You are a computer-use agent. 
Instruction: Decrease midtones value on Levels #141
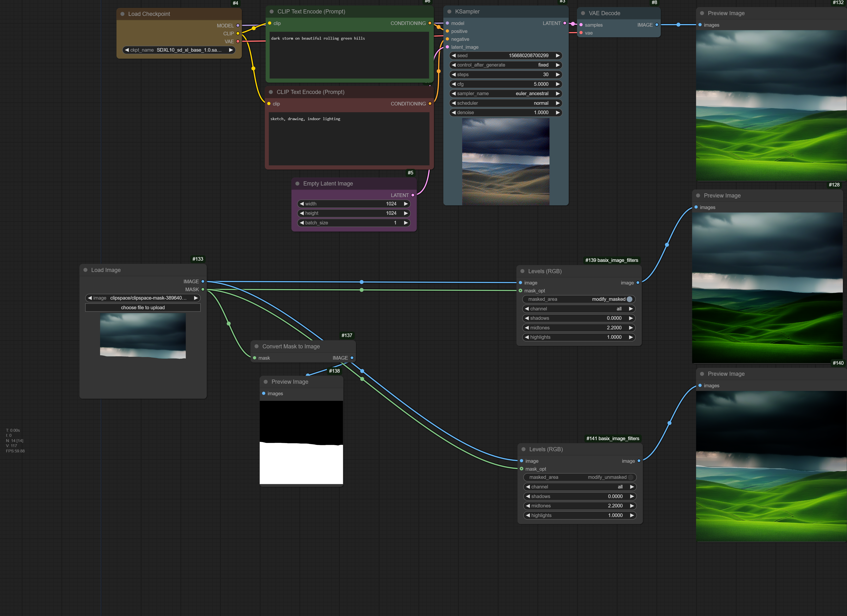coord(528,506)
